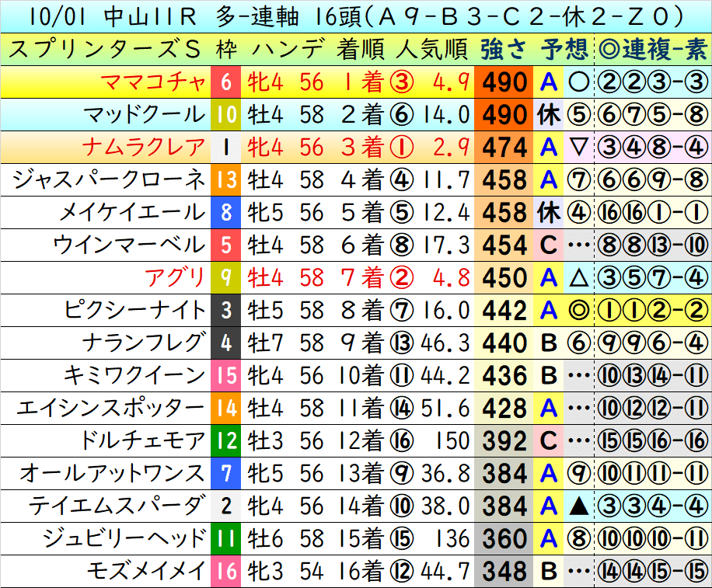Image resolution: width=712 pixels, height=588 pixels.
Task: Click horse name マッドクール
Action: (145, 115)
